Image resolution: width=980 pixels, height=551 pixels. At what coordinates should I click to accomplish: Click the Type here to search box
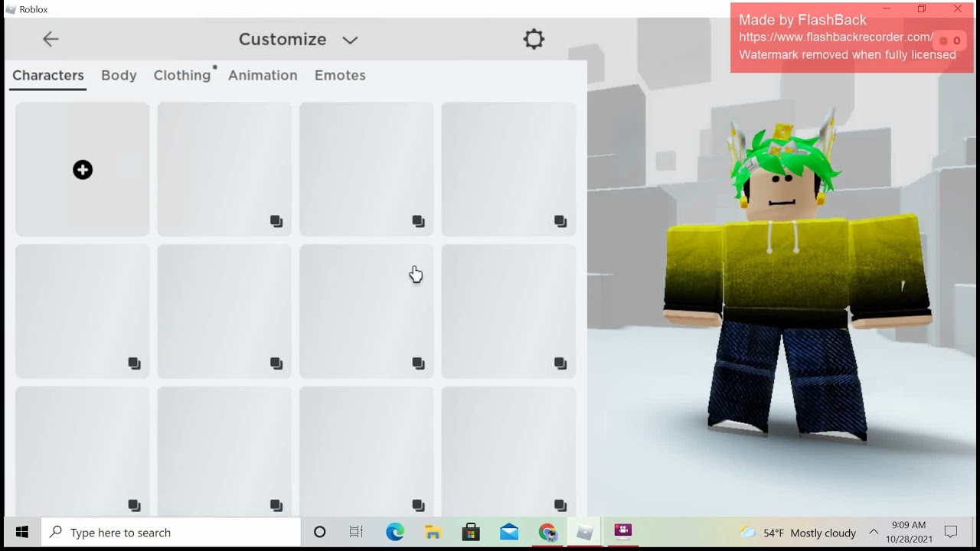tap(171, 532)
